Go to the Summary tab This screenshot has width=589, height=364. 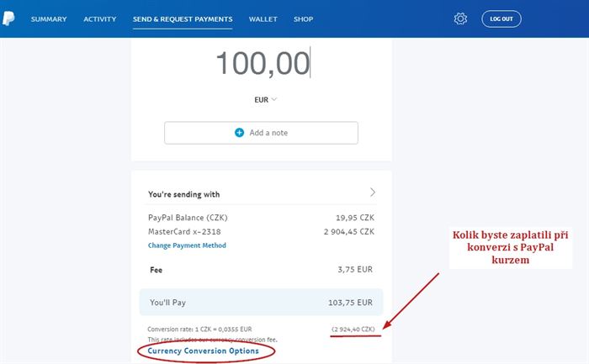(49, 19)
